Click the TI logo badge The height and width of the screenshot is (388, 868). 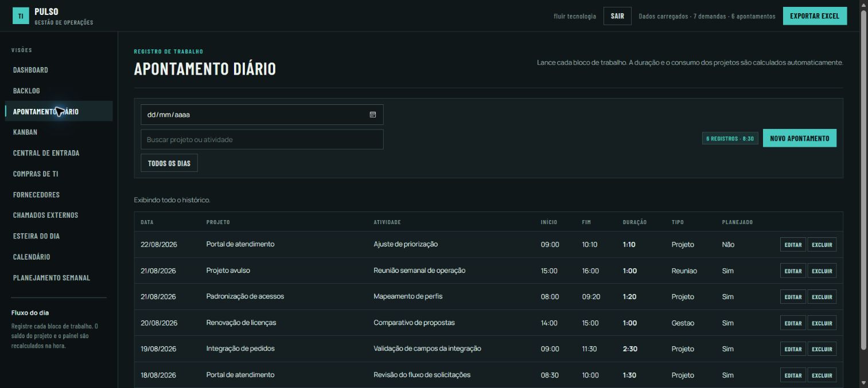21,16
